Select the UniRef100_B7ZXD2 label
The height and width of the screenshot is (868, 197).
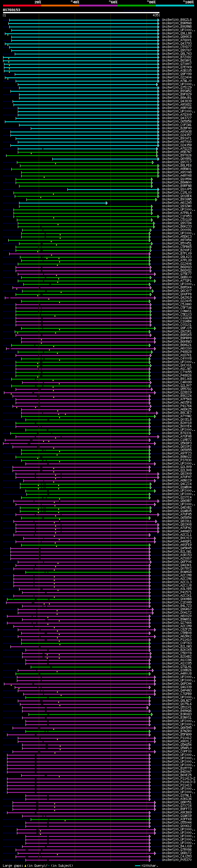[x=177, y=57]
